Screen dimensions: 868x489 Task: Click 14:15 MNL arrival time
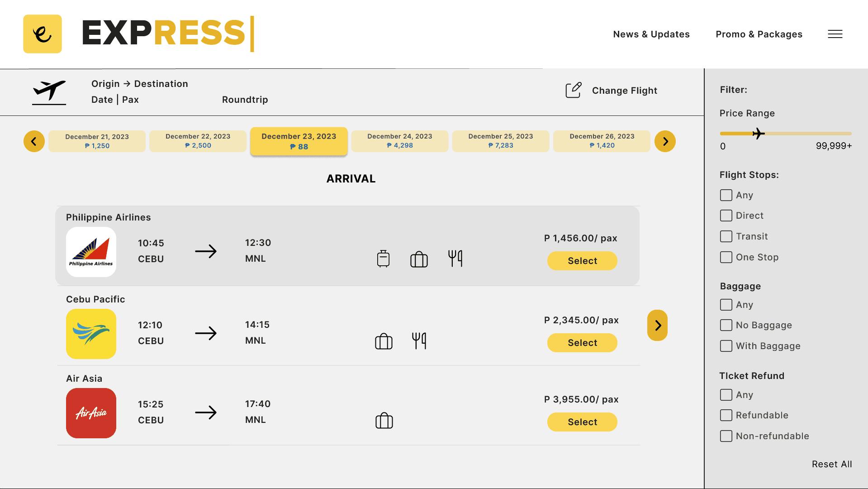coord(257,332)
